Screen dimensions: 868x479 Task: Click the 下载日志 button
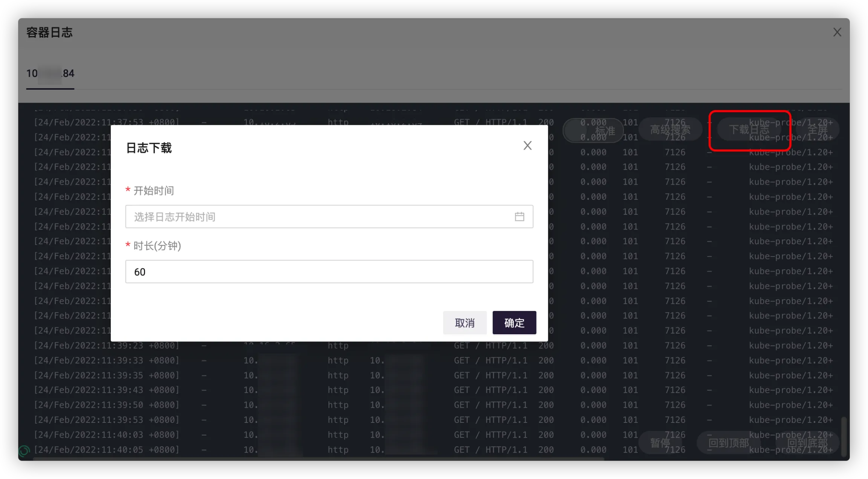pyautogui.click(x=749, y=130)
